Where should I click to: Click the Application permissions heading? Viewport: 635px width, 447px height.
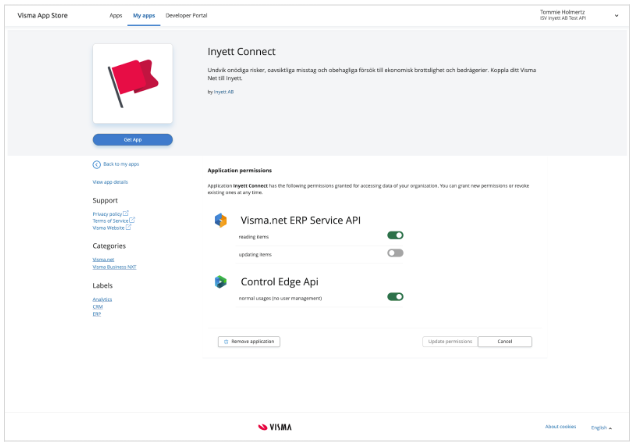[240, 170]
